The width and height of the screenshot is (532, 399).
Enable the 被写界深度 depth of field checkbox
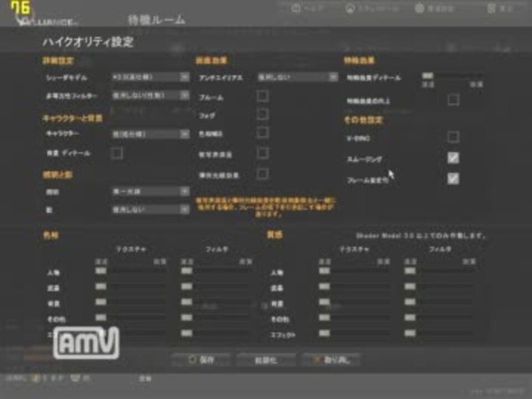click(x=263, y=154)
